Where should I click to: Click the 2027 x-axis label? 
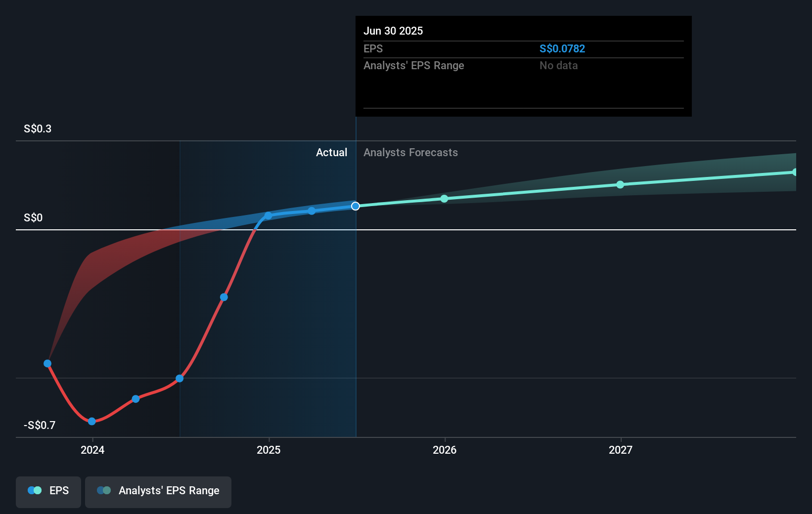(x=621, y=450)
